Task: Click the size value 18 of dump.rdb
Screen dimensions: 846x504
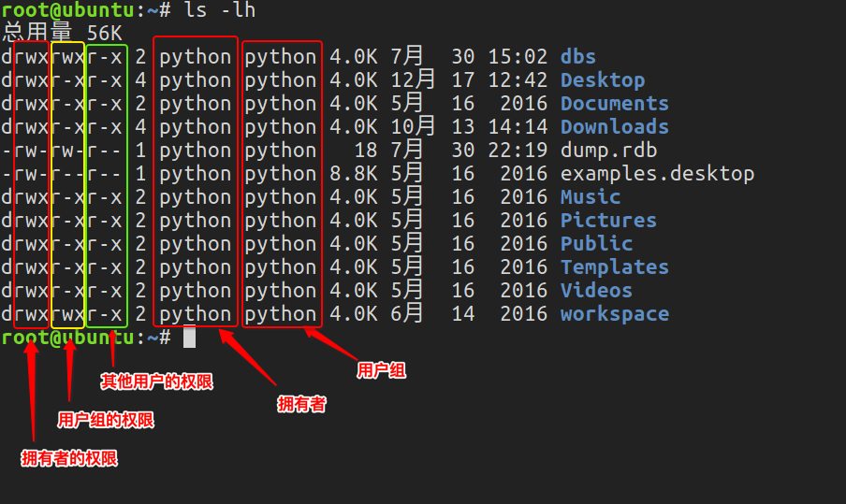Action: tap(365, 151)
